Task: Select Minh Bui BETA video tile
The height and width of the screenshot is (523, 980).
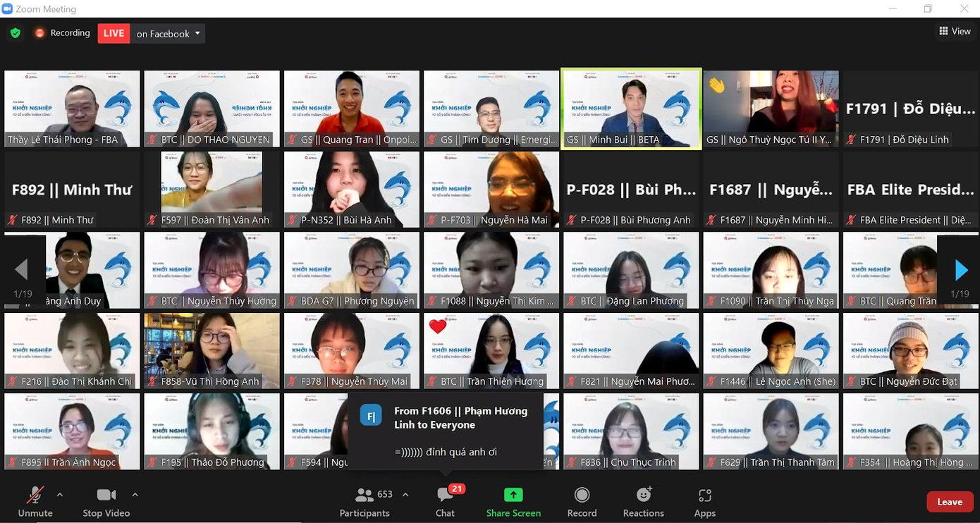Action: pyautogui.click(x=631, y=109)
